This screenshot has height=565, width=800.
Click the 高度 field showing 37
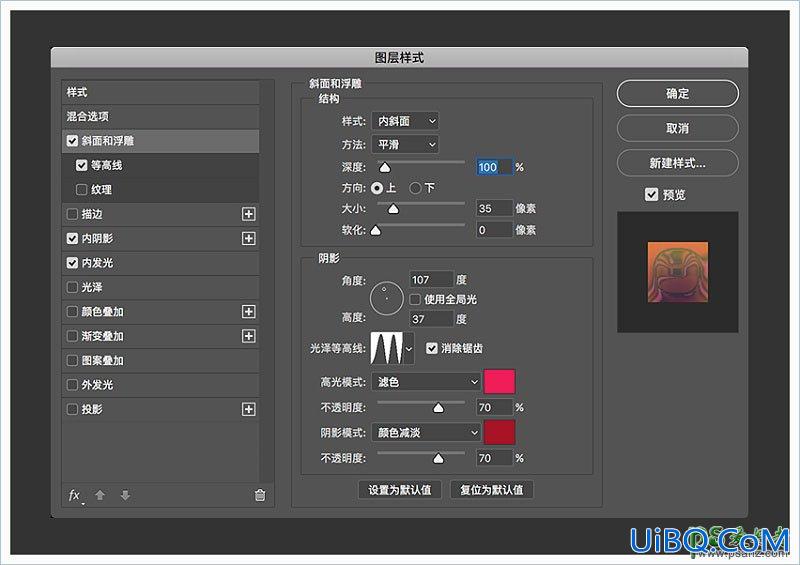431,319
